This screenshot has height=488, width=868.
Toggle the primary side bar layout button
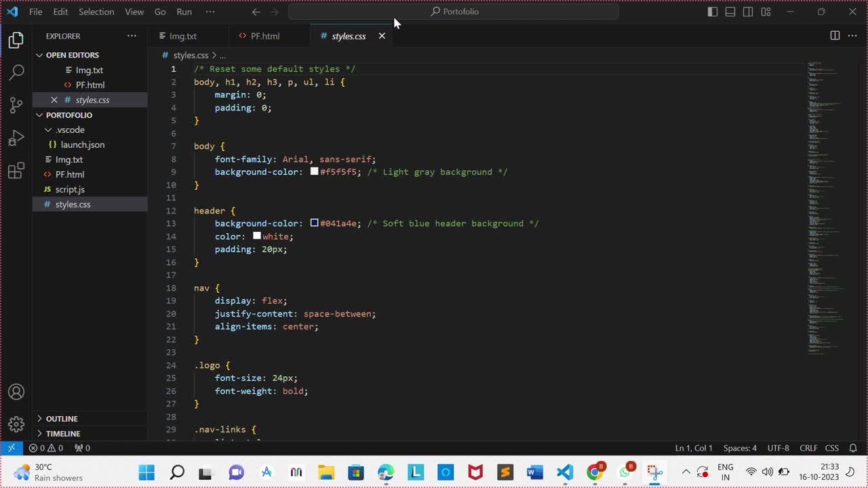point(713,12)
